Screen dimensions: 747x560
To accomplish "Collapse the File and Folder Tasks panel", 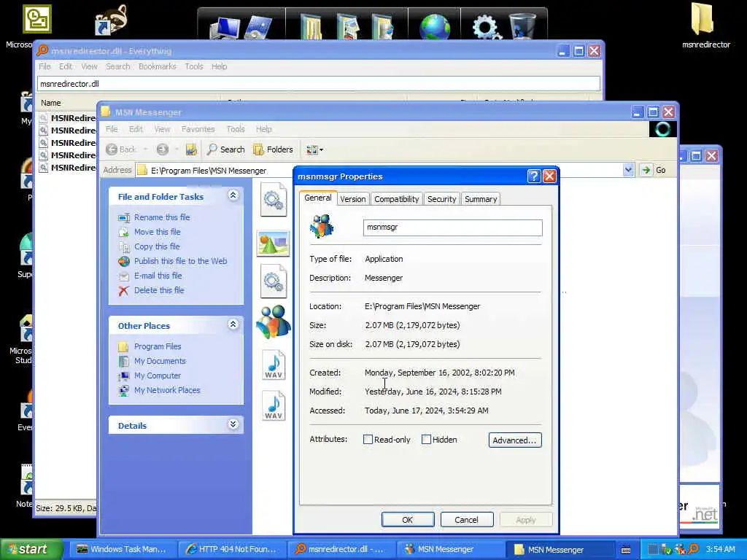I will 233,195.
